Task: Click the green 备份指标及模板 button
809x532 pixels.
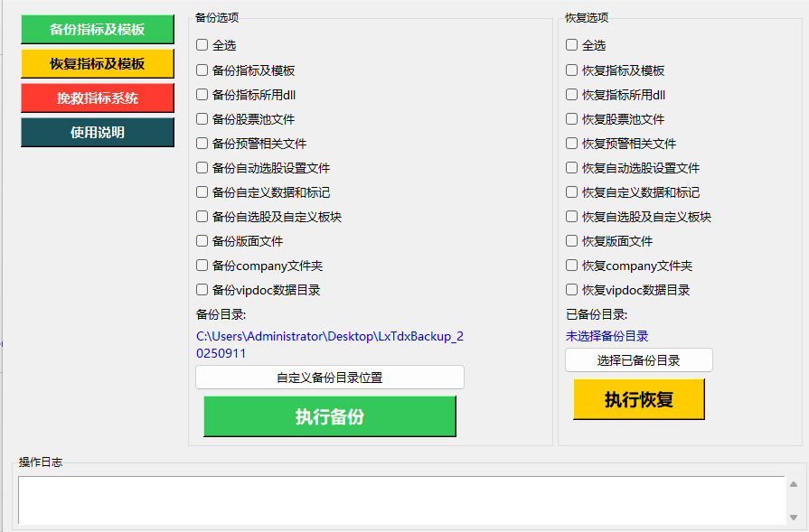Action: pos(98,30)
